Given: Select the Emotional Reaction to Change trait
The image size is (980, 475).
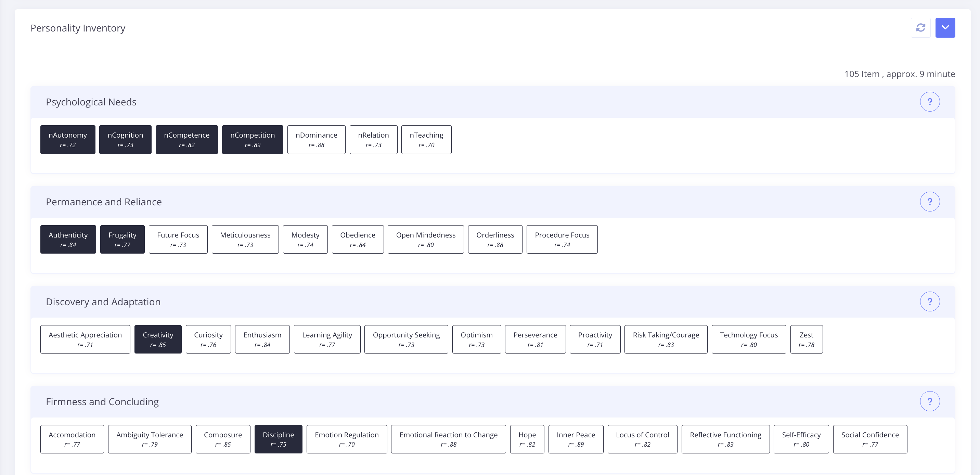Looking at the screenshot, I should 448,439.
